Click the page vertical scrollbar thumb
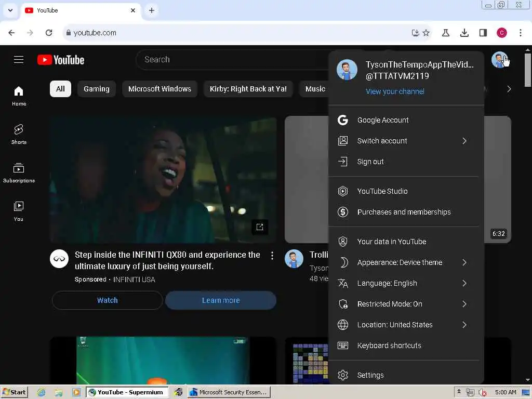This screenshot has height=399, width=532. coord(528,70)
